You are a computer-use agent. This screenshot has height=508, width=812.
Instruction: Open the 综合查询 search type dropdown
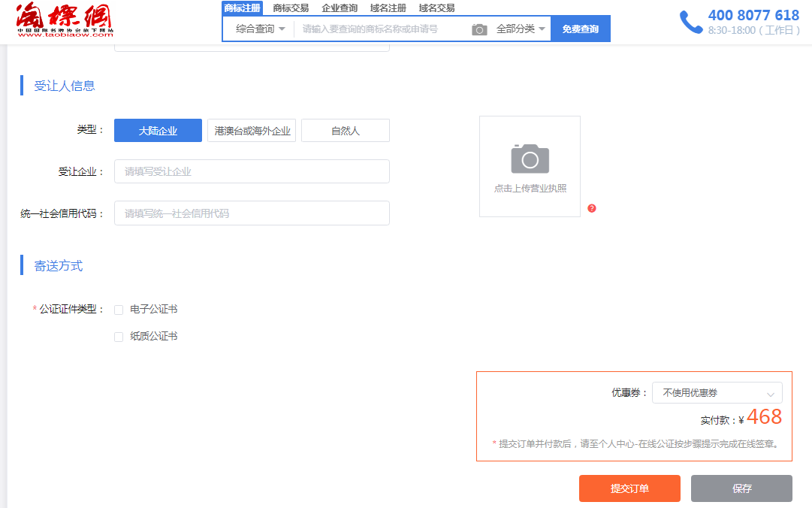point(260,29)
